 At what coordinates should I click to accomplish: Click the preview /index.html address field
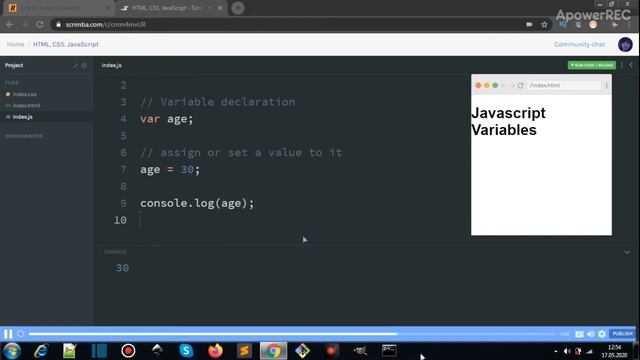pos(564,85)
